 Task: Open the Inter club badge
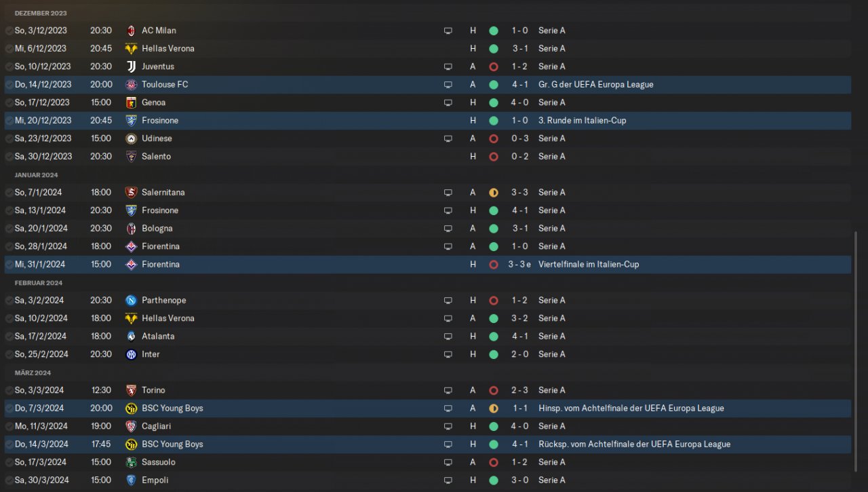click(131, 354)
